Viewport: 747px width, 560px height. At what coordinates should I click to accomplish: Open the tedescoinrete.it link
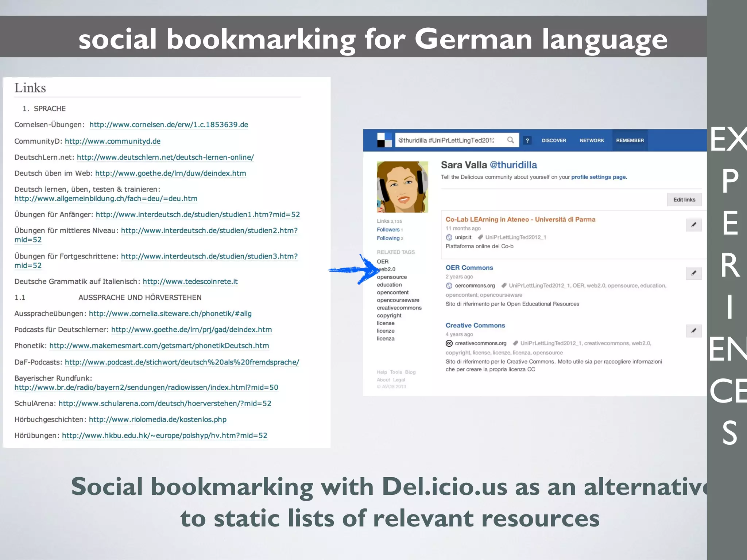(190, 281)
